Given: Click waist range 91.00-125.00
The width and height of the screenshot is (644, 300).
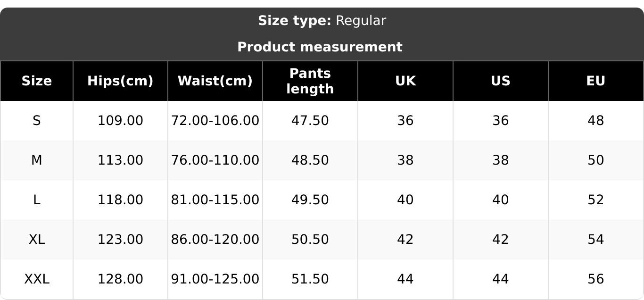Looking at the screenshot, I should pos(215,279).
